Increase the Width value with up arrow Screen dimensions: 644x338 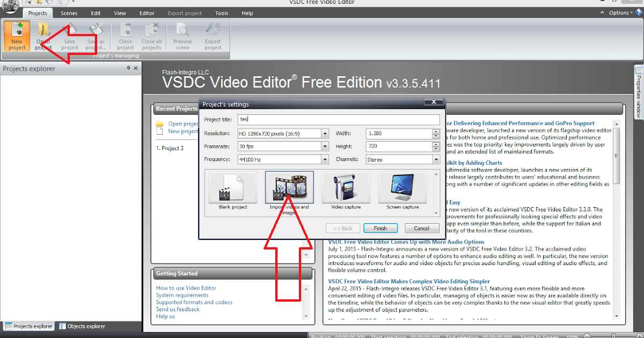(x=436, y=131)
